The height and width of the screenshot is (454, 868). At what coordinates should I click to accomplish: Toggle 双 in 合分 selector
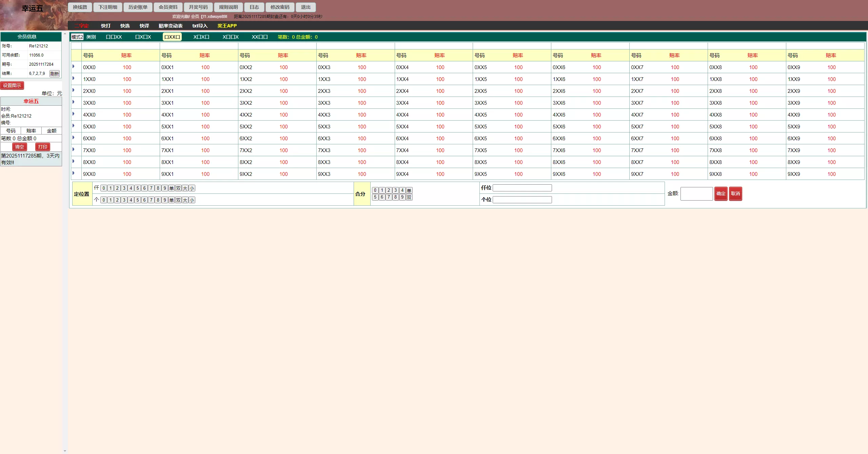tap(409, 197)
